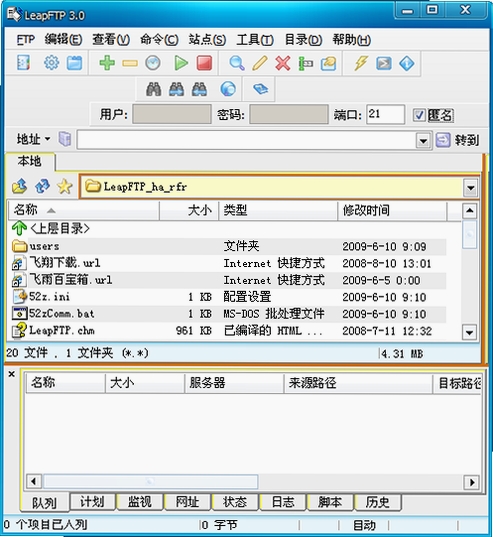Screen dimensions: 493x537
Task: Click the 端口 port field showing 21
Action: tap(385, 114)
